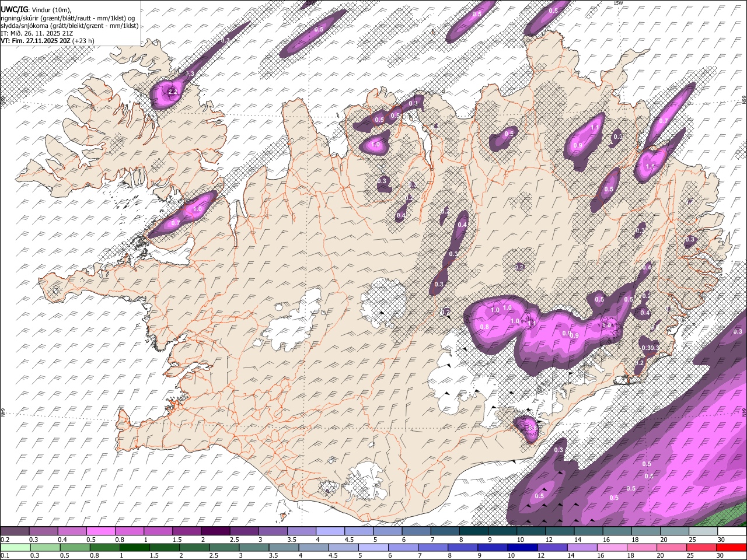Viewport: 747px width, 560px height.
Task: Select the bright pink swatch above upper-row 0.5 label
Action: point(100,531)
